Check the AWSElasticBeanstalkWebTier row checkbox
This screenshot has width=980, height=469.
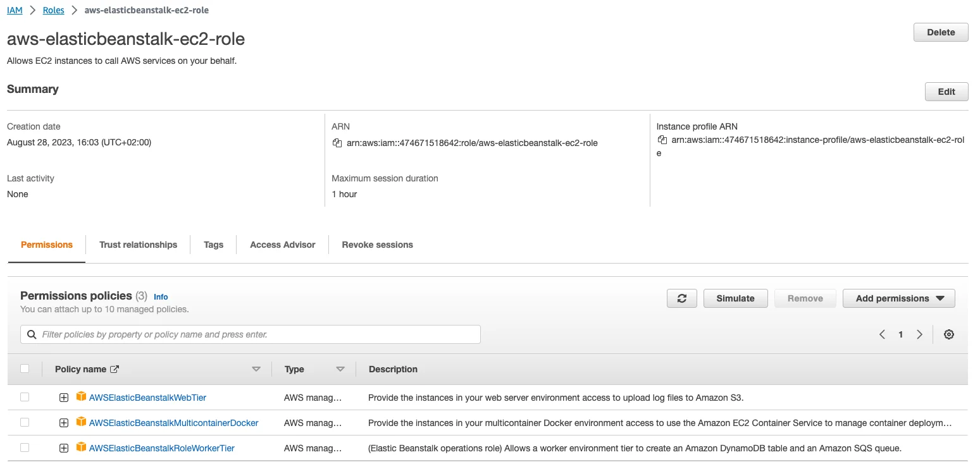pos(25,397)
